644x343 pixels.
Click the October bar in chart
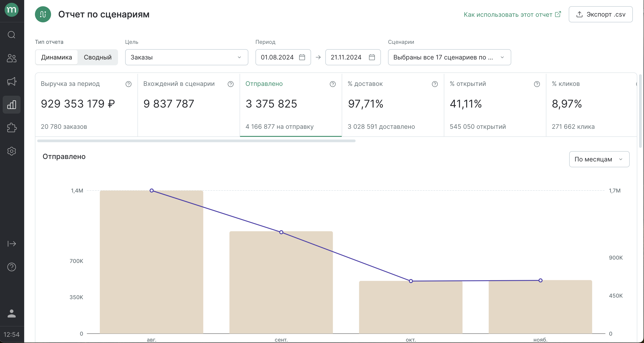(410, 307)
